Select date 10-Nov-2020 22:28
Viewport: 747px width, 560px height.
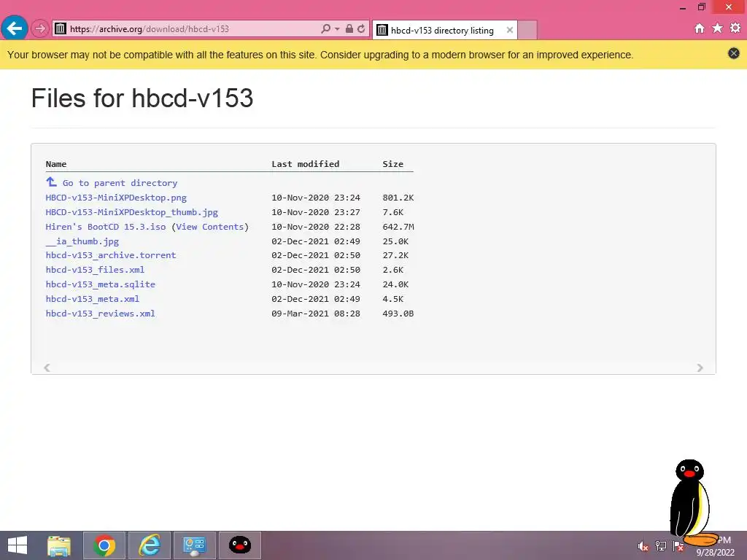[x=316, y=227]
